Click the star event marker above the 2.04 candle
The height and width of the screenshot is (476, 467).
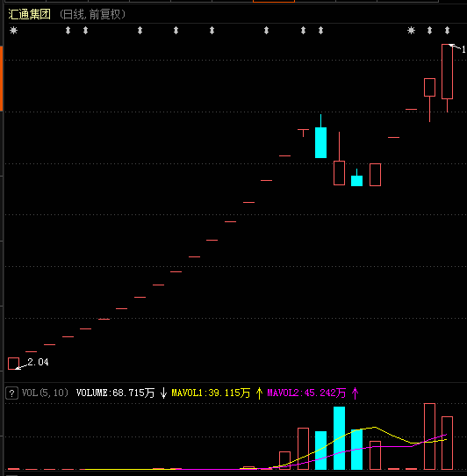(x=14, y=31)
